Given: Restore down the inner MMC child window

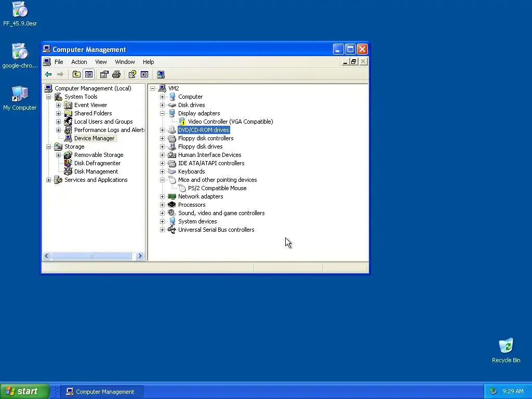Looking at the screenshot, I should click(x=354, y=62).
